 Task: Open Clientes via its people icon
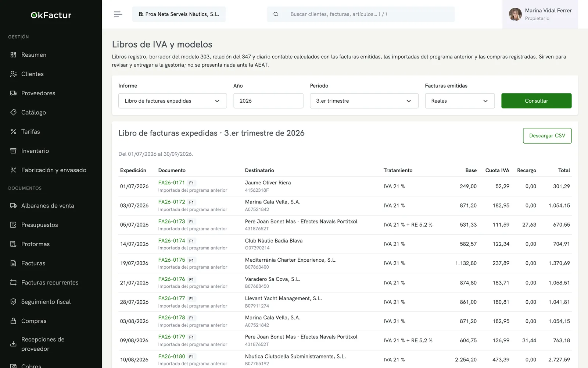point(13,74)
